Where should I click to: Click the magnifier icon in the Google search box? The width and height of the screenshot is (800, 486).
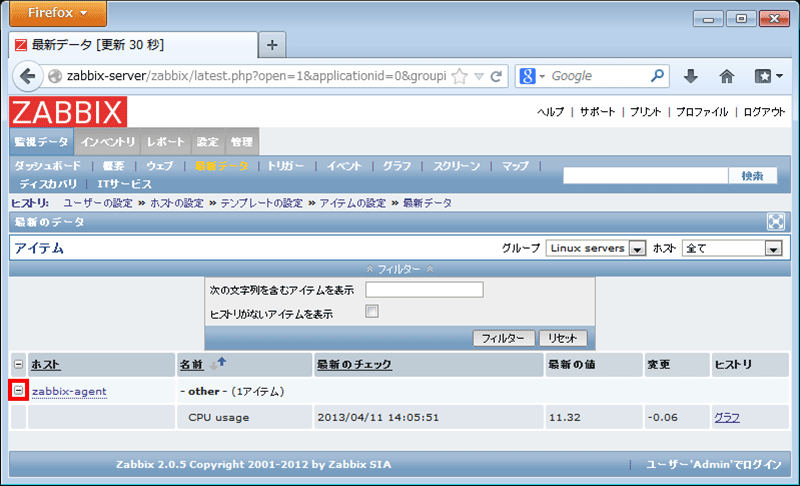point(658,76)
